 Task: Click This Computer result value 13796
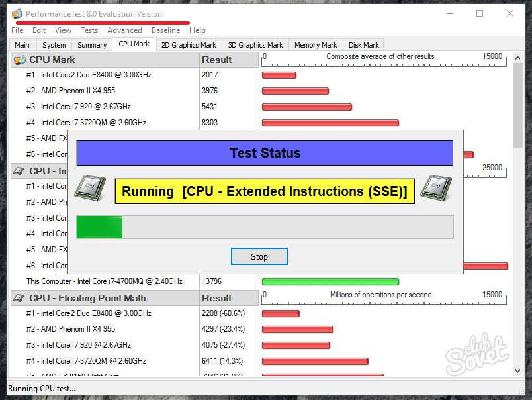212,281
